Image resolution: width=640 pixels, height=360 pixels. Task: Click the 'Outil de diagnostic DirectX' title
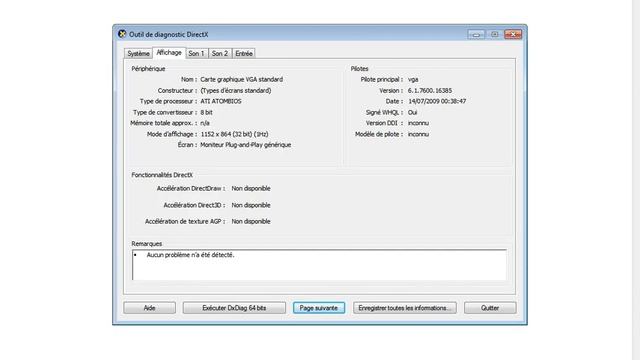click(169, 34)
